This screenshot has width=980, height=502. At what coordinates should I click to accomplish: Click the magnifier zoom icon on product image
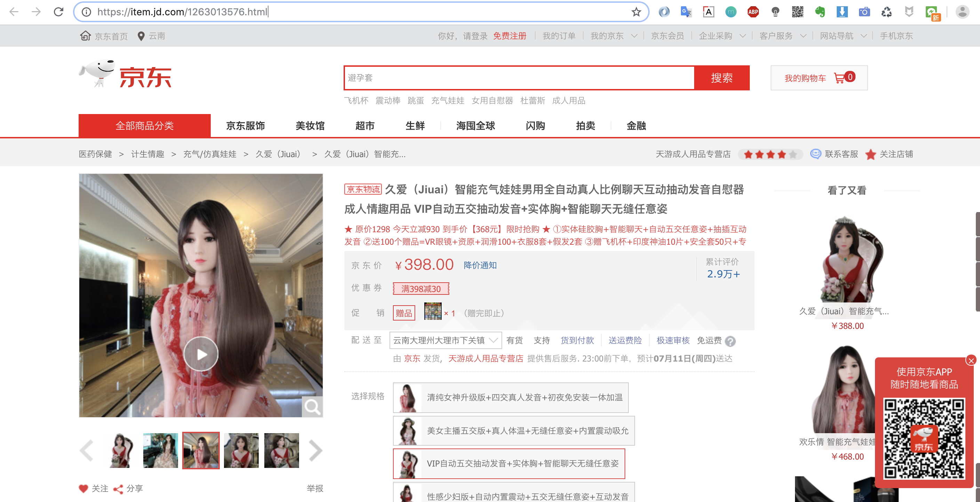(x=312, y=407)
